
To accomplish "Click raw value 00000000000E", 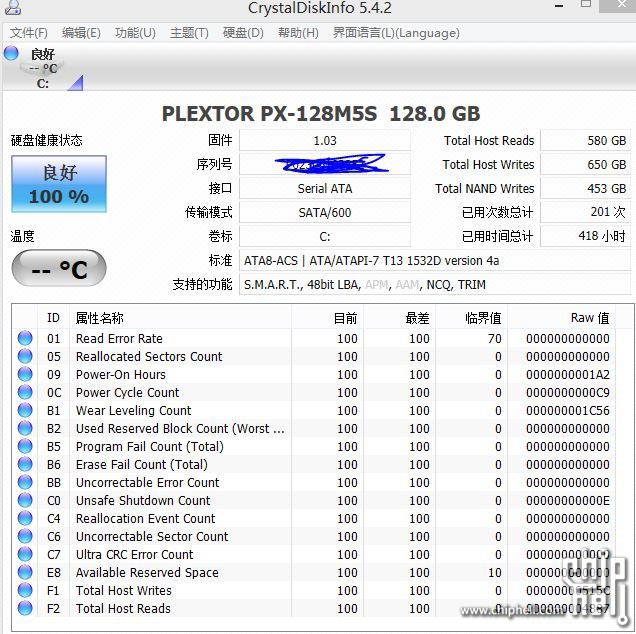I will click(x=568, y=500).
